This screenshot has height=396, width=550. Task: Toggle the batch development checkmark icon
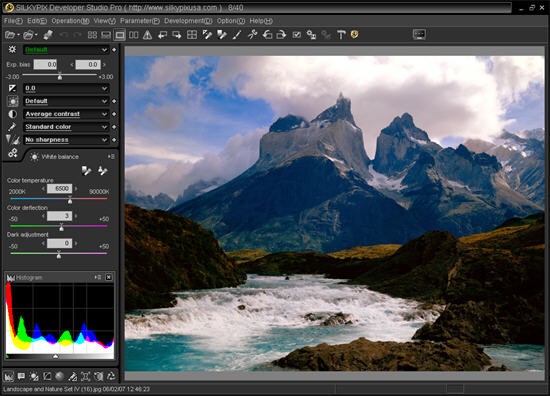[297, 35]
